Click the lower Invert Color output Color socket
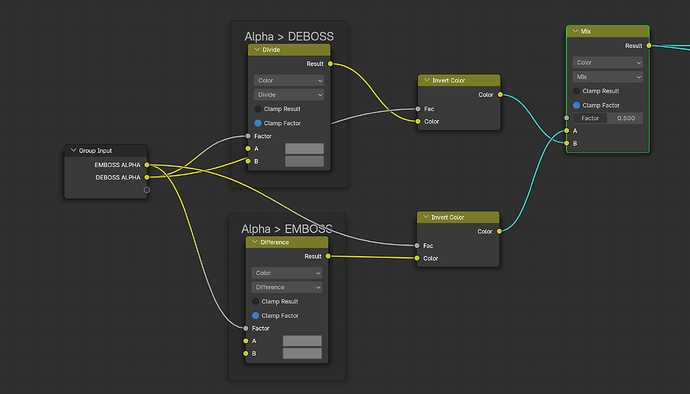The image size is (690, 394). coord(499,231)
